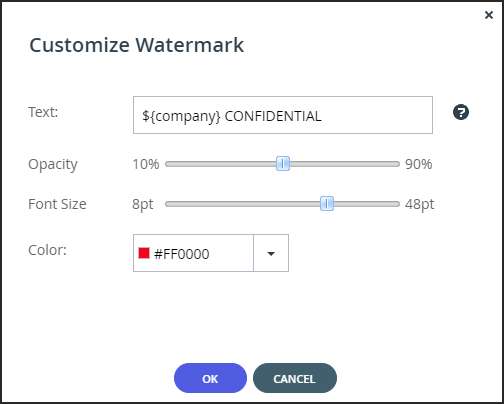504x404 pixels.
Task: Click the Cancel button
Action: [x=295, y=378]
